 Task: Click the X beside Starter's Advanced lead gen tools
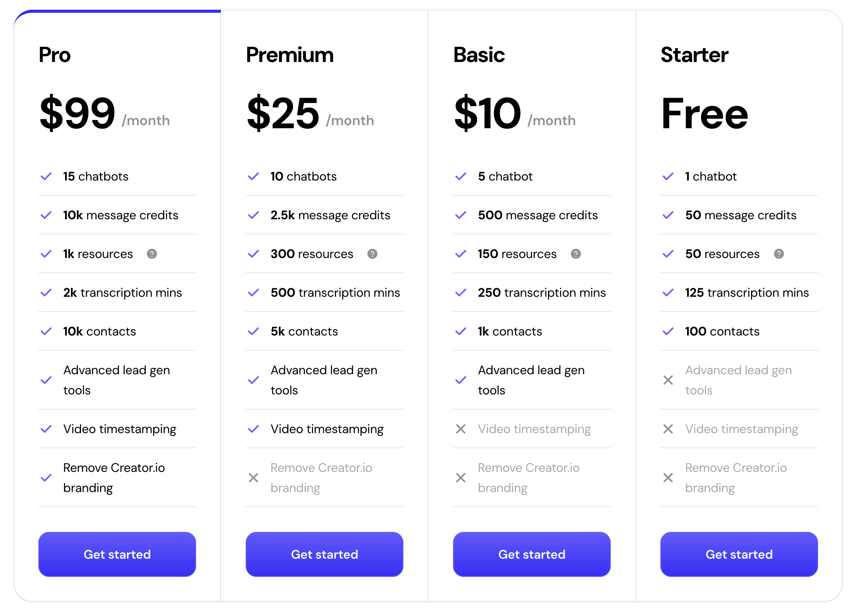click(x=668, y=380)
